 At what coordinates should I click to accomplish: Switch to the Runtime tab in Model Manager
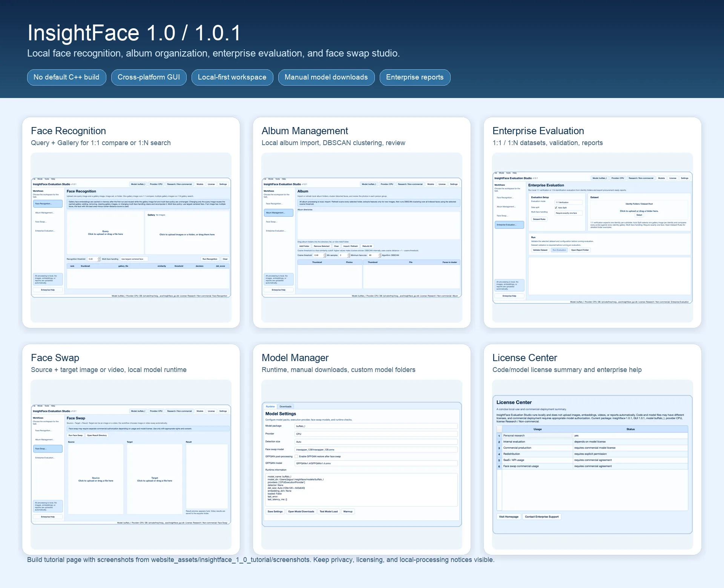tap(270, 406)
